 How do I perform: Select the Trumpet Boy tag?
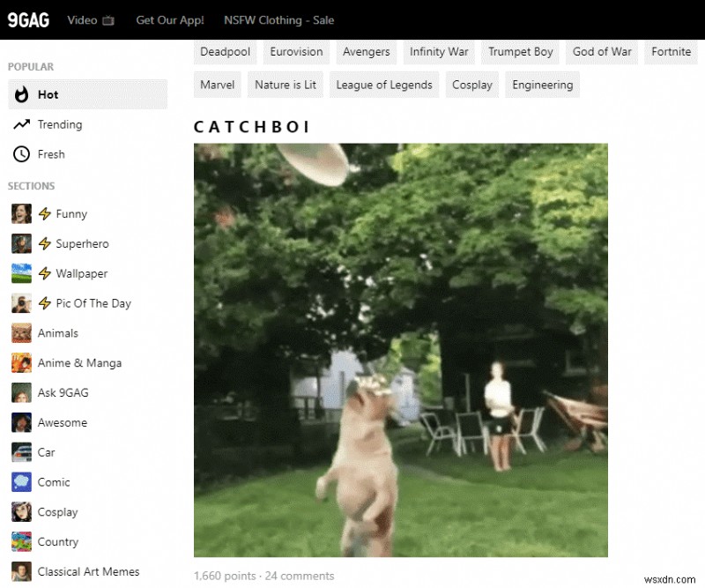point(521,52)
